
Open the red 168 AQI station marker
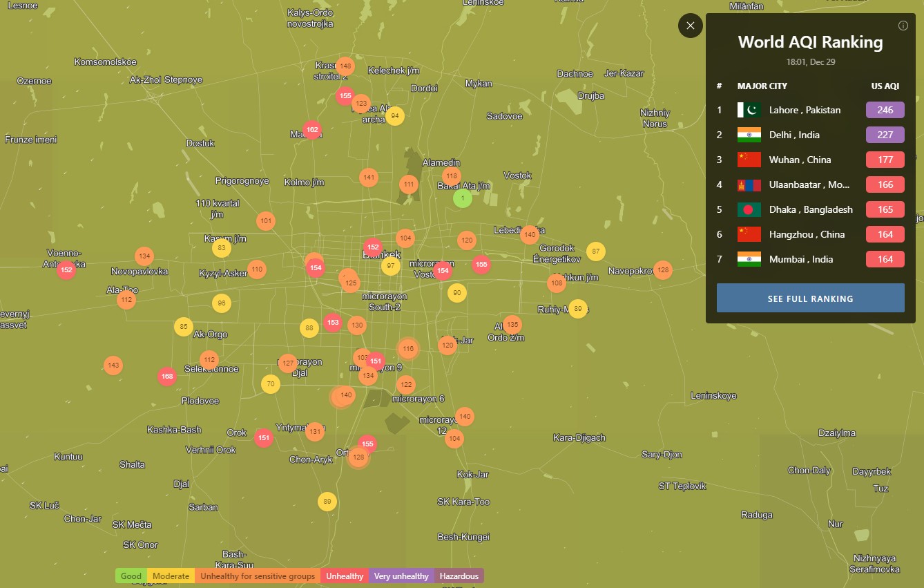(x=166, y=377)
